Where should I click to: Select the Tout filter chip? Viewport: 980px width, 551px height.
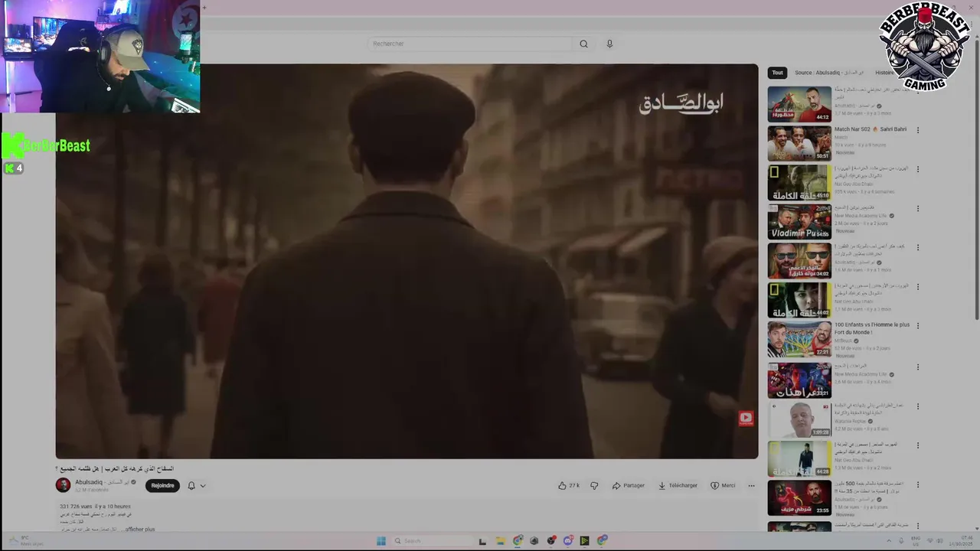pos(777,73)
